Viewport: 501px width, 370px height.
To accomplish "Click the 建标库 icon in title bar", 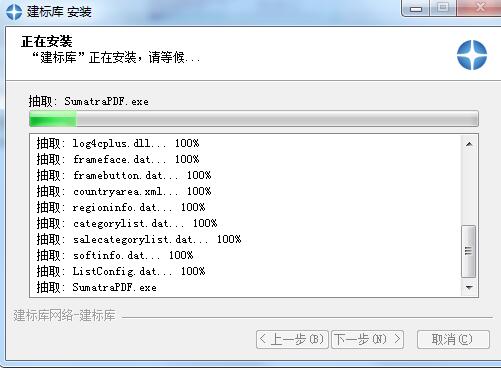I will [14, 11].
